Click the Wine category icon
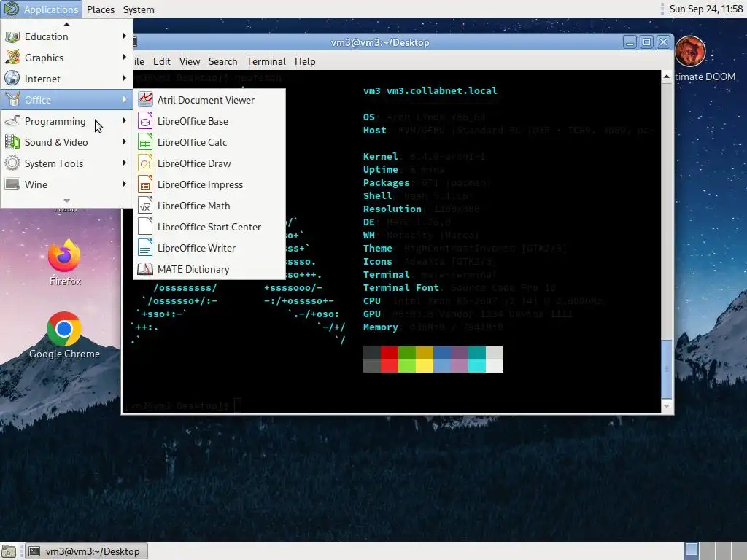The image size is (747, 560). click(x=12, y=184)
